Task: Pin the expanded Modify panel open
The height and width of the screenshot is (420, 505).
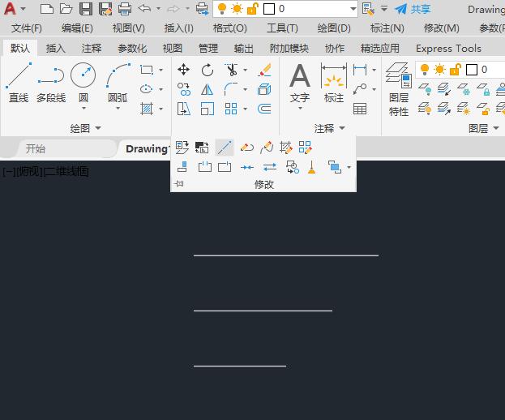Action: [179, 184]
